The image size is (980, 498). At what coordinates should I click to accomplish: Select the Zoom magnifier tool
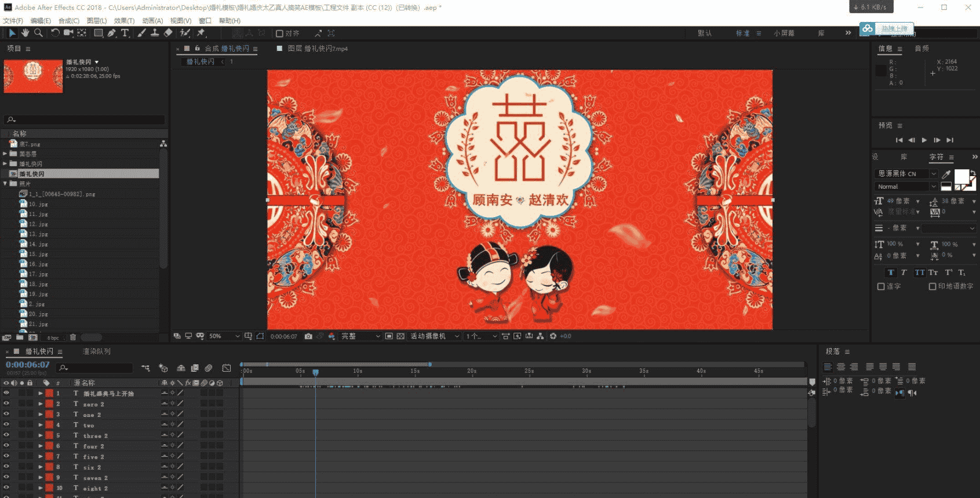(x=38, y=33)
